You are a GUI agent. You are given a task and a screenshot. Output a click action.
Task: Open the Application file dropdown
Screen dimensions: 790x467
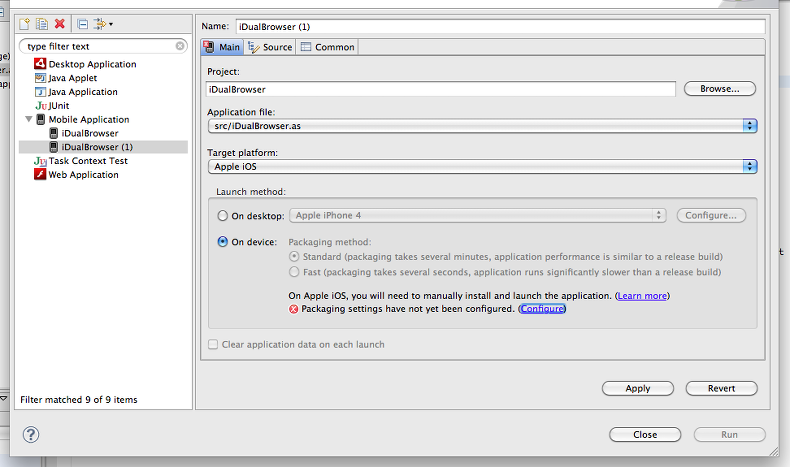pos(483,126)
